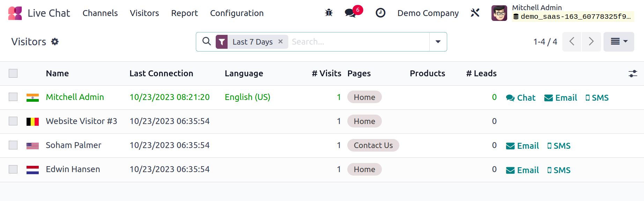644x201 pixels.
Task: Open the activities clock icon
Action: 380,13
